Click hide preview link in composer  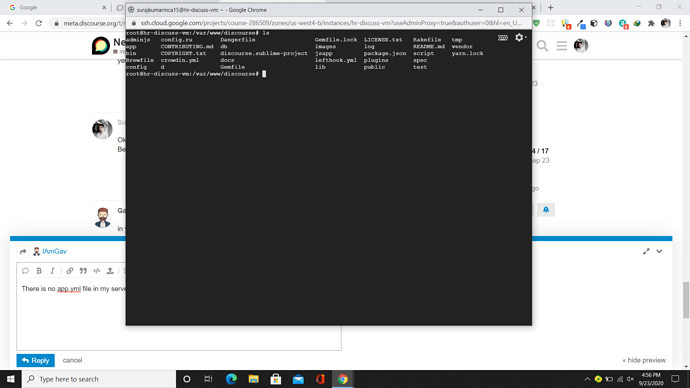click(x=644, y=360)
